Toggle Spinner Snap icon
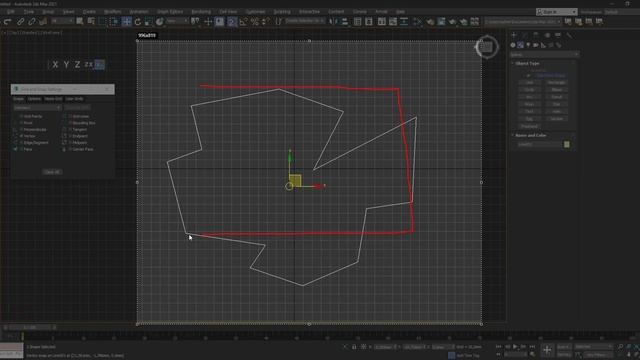640x360 pixels. pyautogui.click(x=266, y=21)
